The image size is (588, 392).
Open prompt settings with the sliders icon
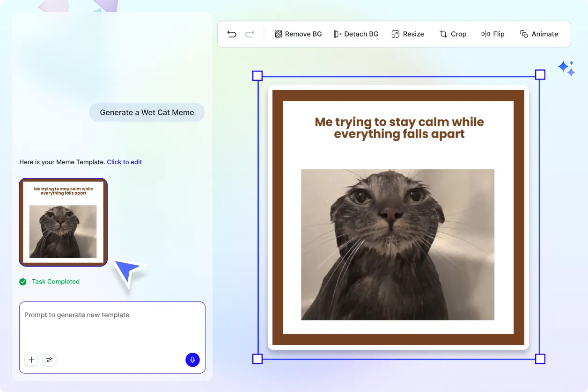49,360
